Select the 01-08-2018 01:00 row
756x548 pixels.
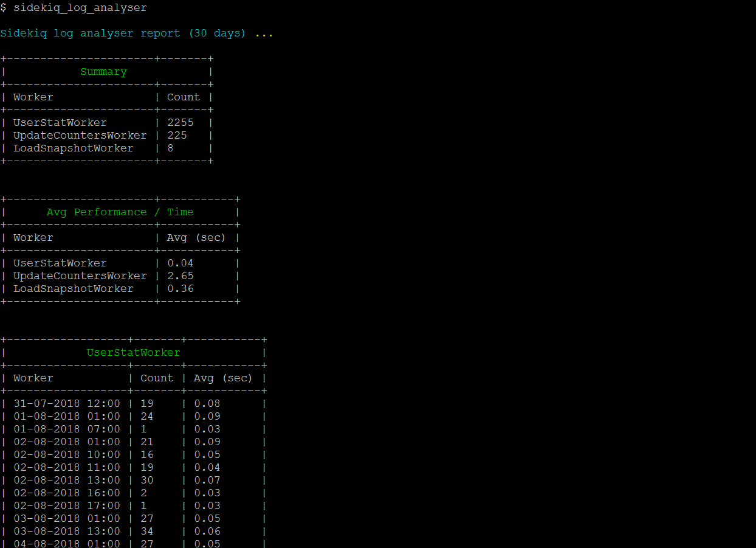tap(134, 417)
